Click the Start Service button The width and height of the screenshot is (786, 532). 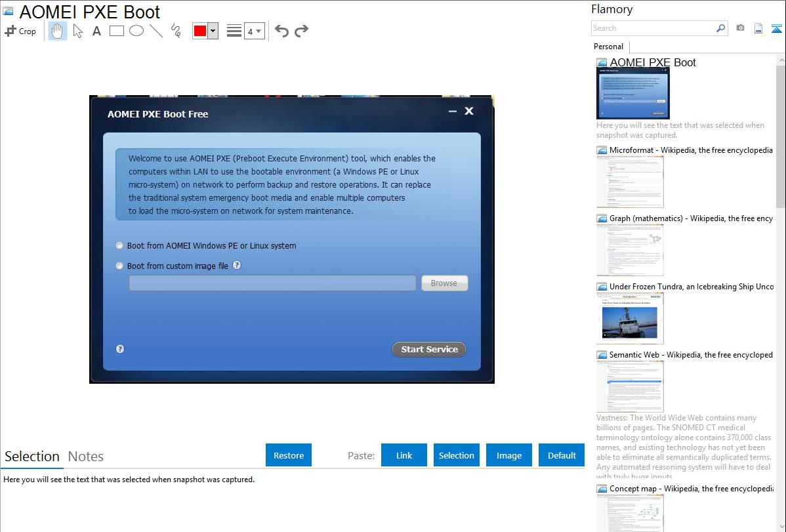pos(429,350)
